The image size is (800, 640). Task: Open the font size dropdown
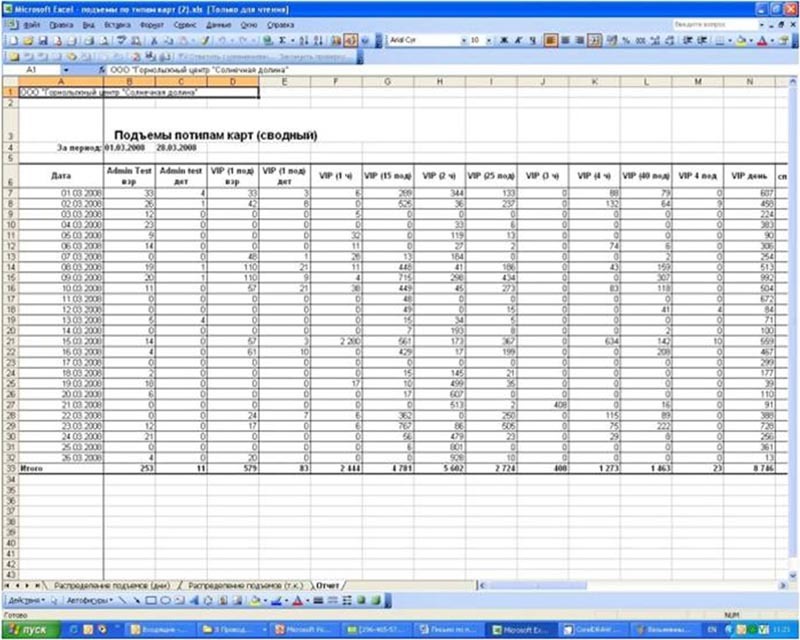coord(488,40)
